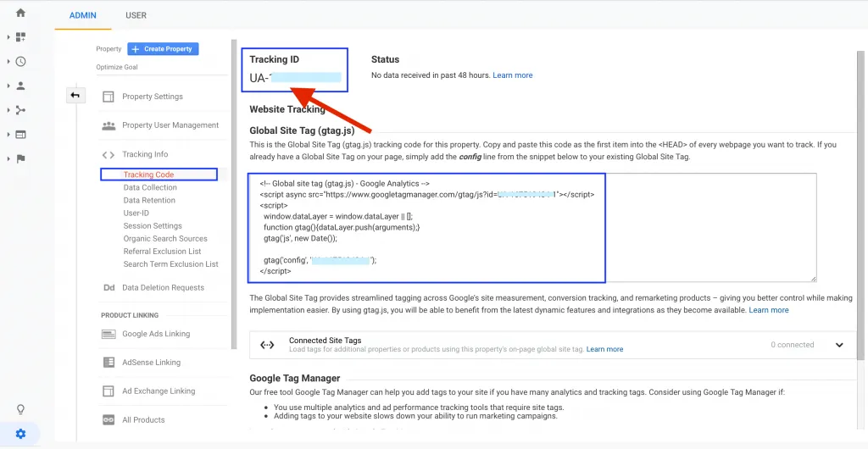Click the Property User Management people icon
This screenshot has width=868, height=449.
[x=108, y=125]
